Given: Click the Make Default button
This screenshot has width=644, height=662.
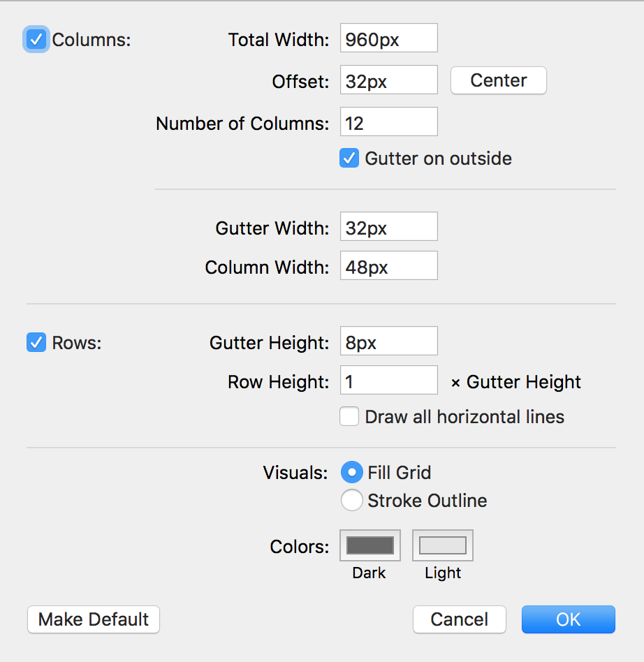Looking at the screenshot, I should coord(94,619).
